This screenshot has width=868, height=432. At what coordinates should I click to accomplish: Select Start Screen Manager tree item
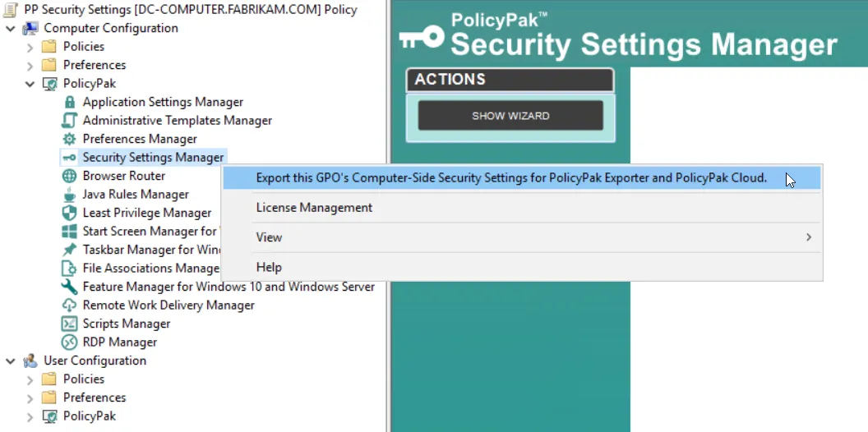coord(150,232)
